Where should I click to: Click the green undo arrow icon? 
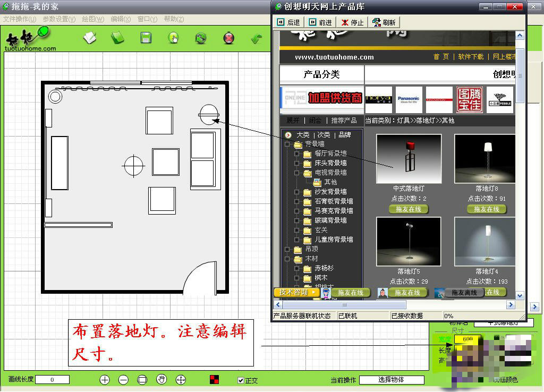[257, 38]
